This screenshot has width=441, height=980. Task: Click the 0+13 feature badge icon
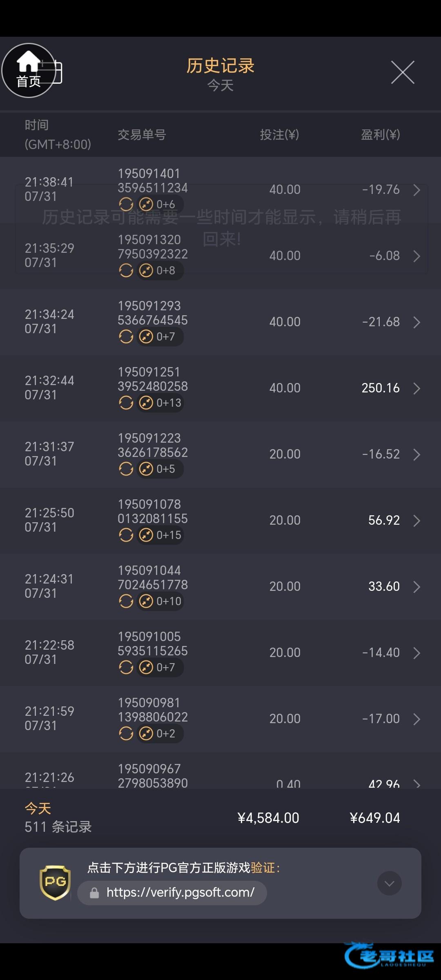pyautogui.click(x=146, y=403)
